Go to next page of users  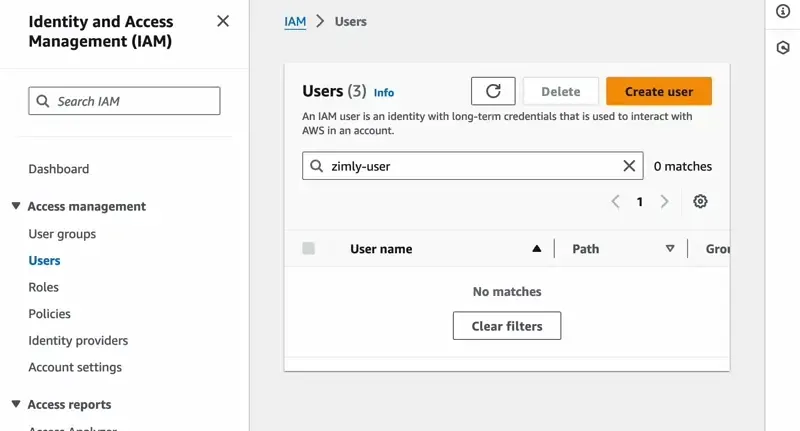pos(664,201)
